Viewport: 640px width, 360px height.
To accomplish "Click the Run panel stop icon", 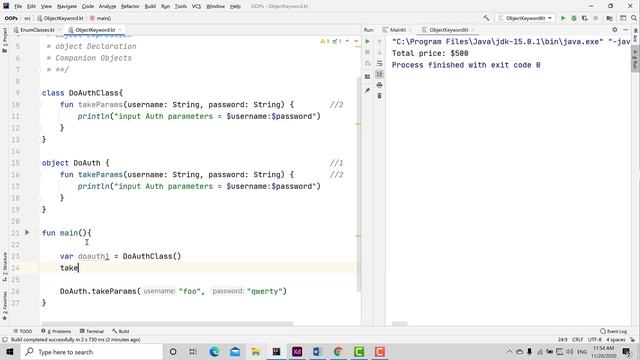I will [x=367, y=52].
